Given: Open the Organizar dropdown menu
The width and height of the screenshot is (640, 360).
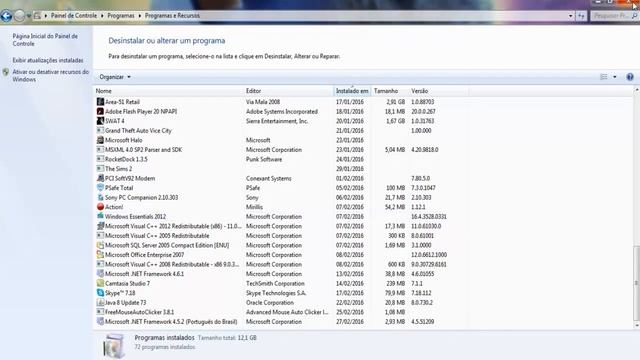Looking at the screenshot, I should pos(115,77).
